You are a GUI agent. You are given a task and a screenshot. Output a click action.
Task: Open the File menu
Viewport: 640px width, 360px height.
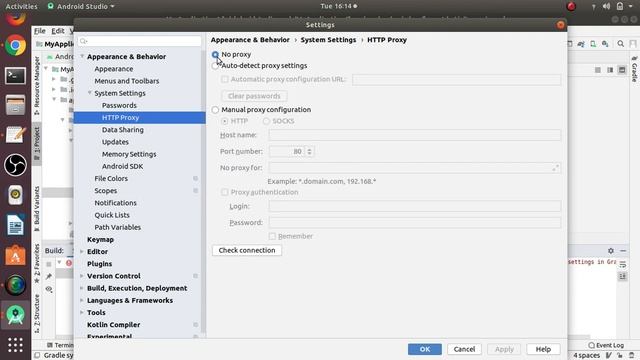tap(40, 31)
